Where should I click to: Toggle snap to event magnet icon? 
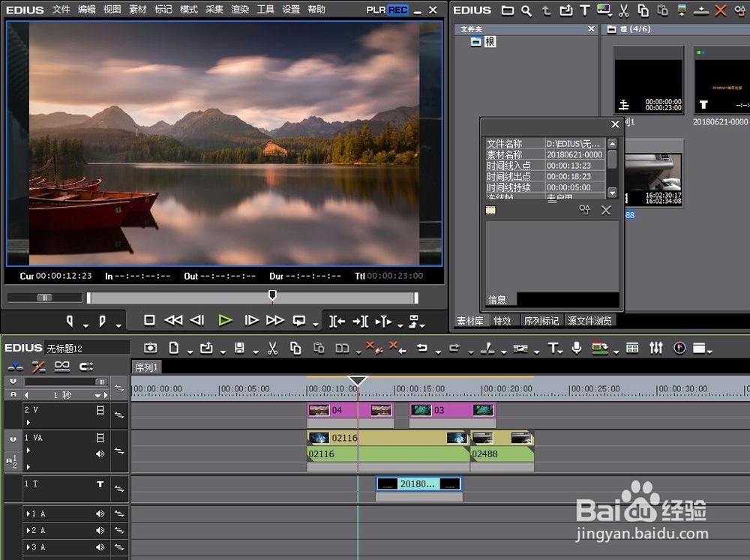86,367
